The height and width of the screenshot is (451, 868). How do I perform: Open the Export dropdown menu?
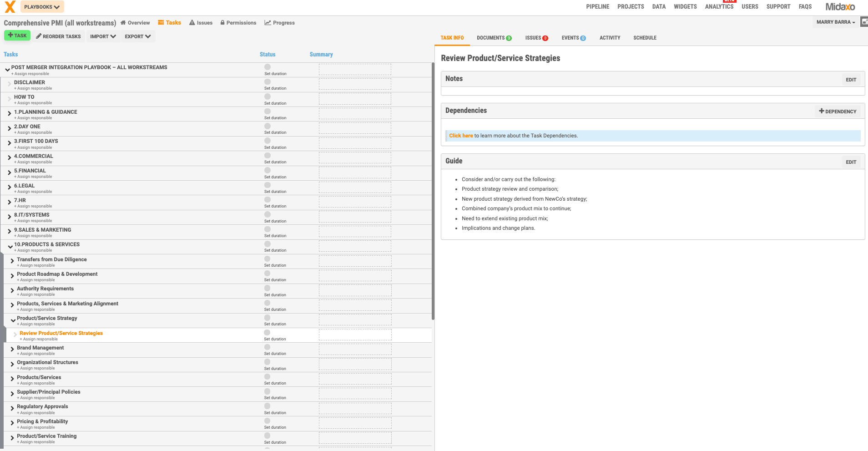[138, 36]
